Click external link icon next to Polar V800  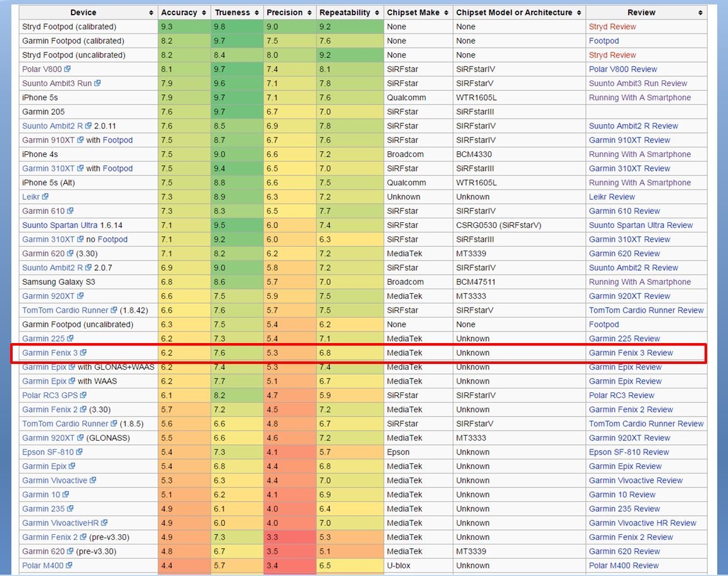(67, 69)
